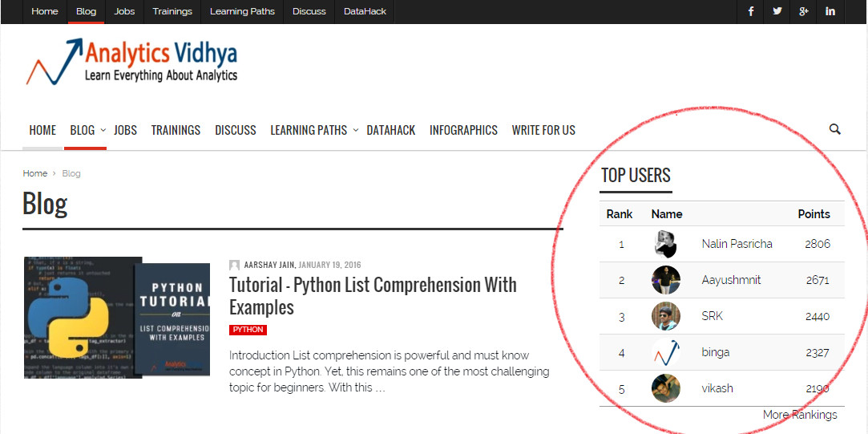Open the Facebook social icon

(x=751, y=11)
